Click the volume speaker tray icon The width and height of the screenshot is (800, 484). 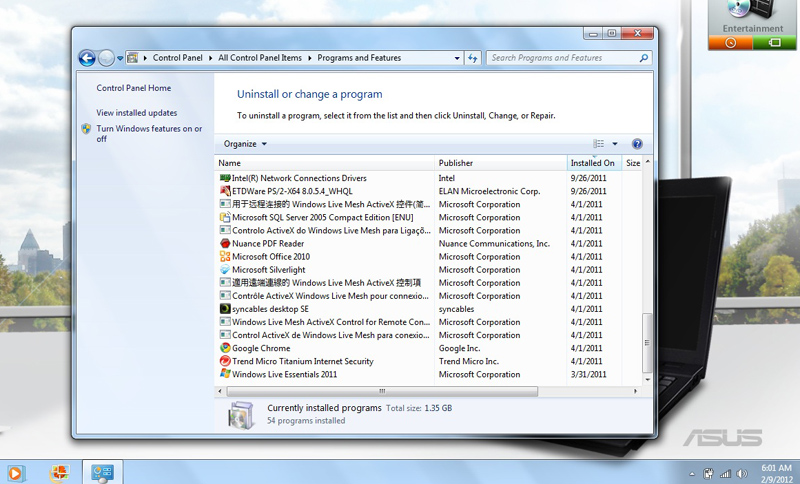[x=741, y=474]
